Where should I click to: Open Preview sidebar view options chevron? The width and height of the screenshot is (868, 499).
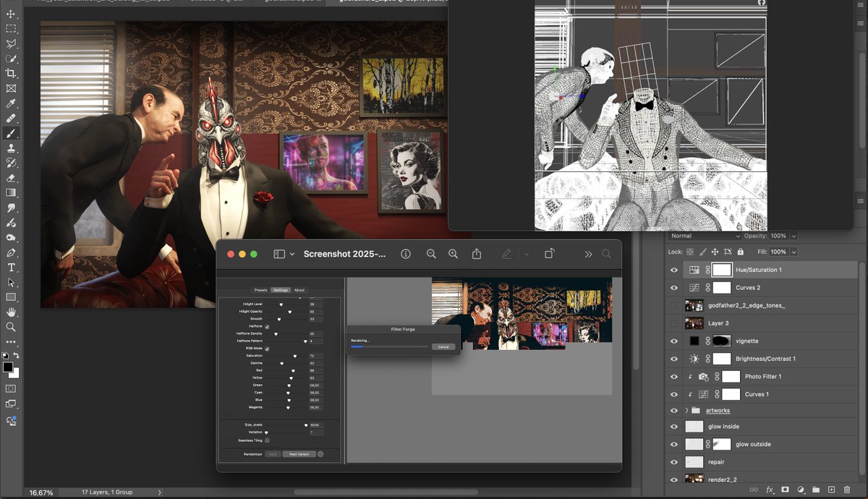click(x=292, y=254)
